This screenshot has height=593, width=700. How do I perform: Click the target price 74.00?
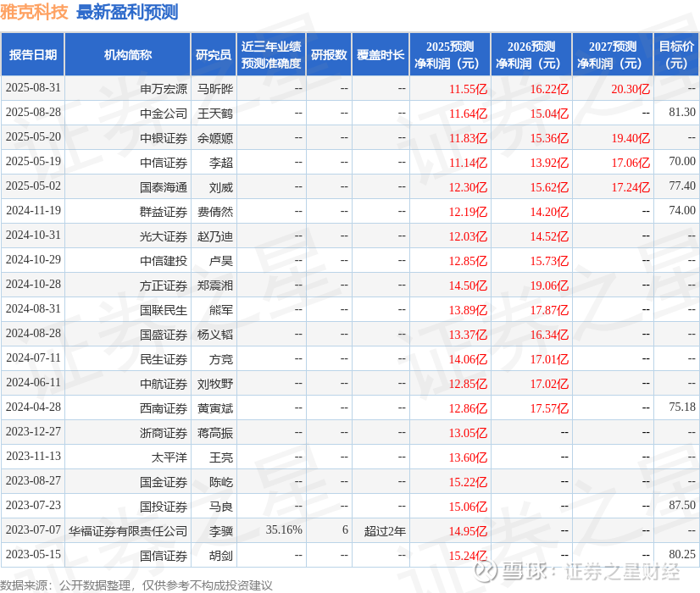click(x=682, y=211)
